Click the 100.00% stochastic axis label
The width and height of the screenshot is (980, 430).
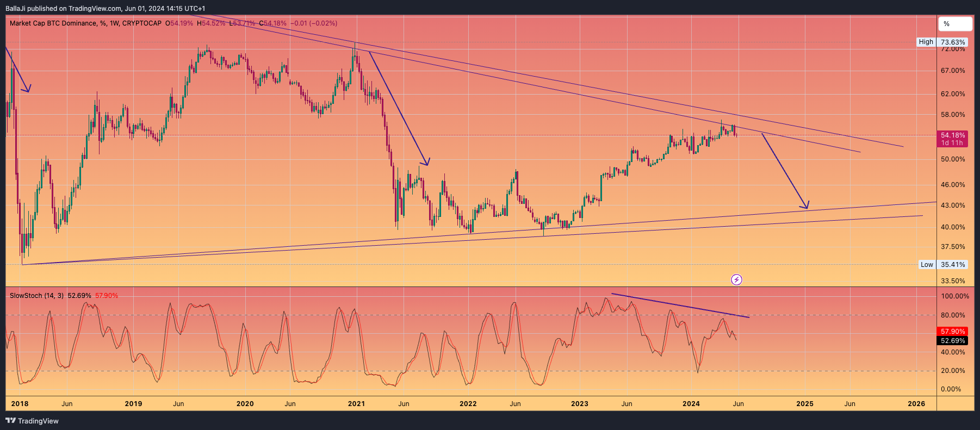[x=955, y=296]
